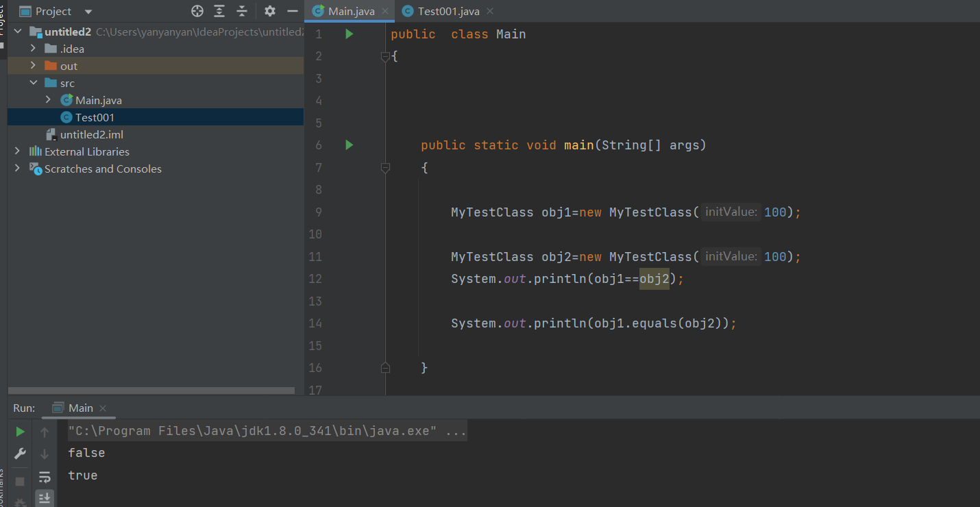
Task: Switch to the Test001.java editor tab
Action: tap(448, 11)
